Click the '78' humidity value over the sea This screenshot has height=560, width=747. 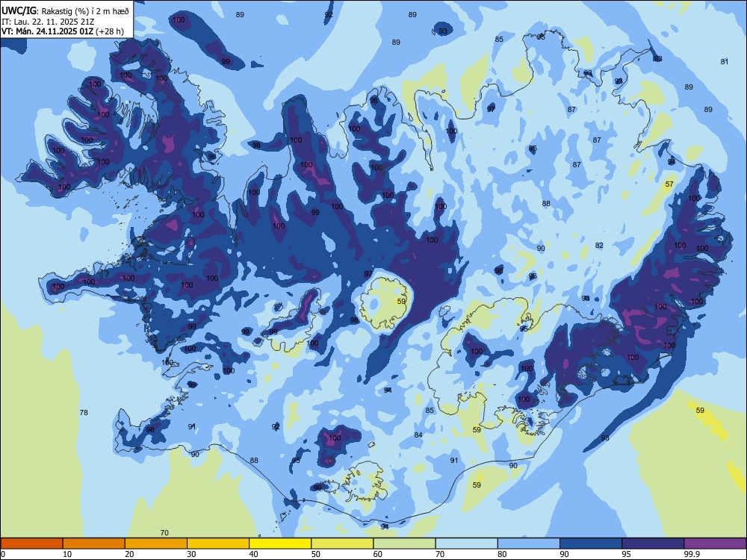(84, 412)
